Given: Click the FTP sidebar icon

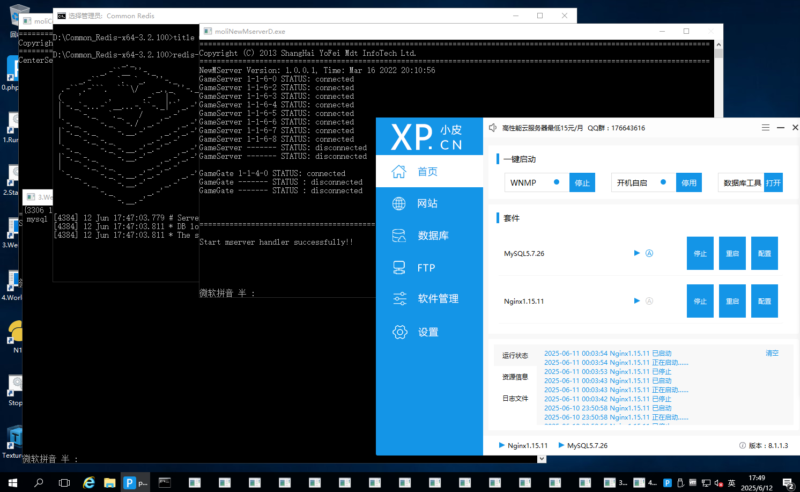Looking at the screenshot, I should click(400, 268).
